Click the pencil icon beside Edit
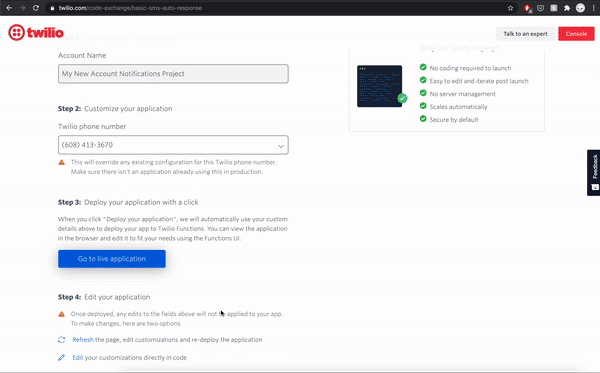The image size is (600, 373). click(x=61, y=357)
